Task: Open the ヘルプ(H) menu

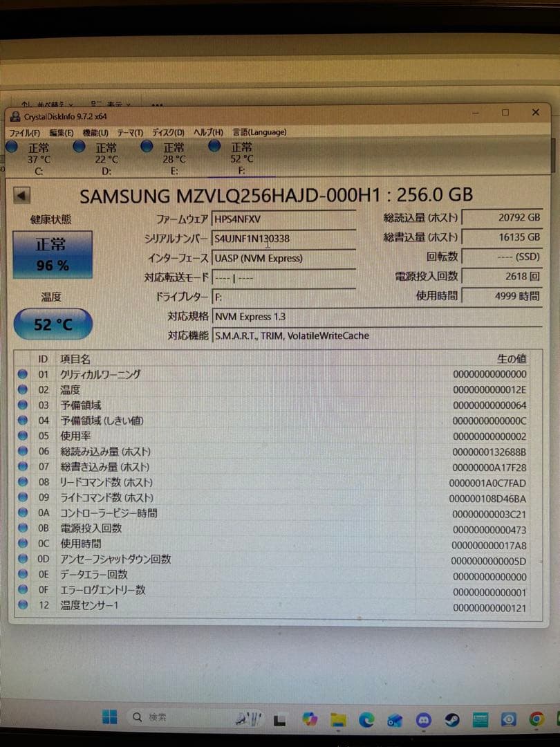Action: pos(208,132)
